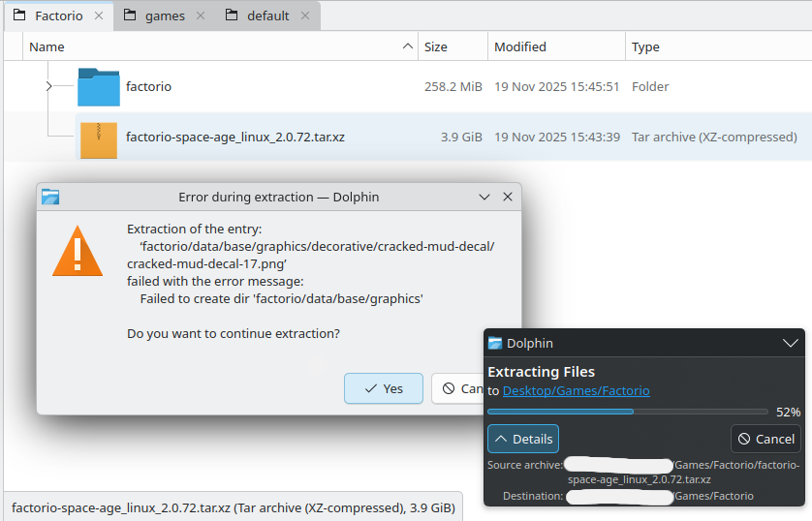Switch to the default tab

(267, 16)
